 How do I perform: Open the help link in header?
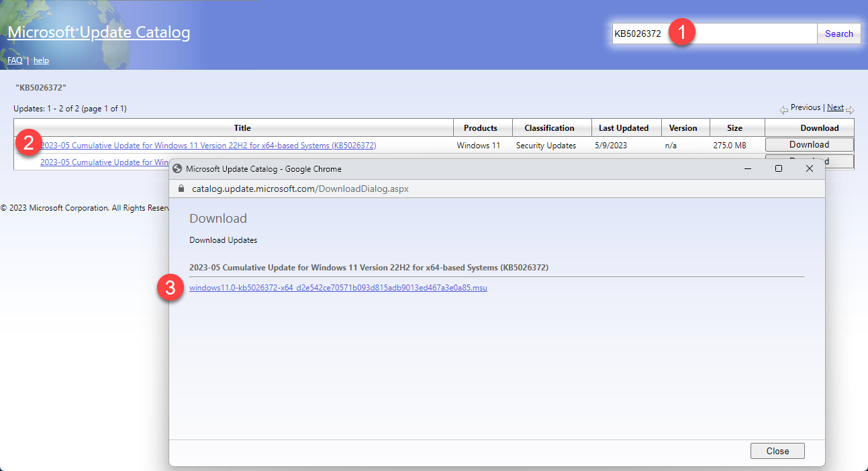[x=41, y=60]
